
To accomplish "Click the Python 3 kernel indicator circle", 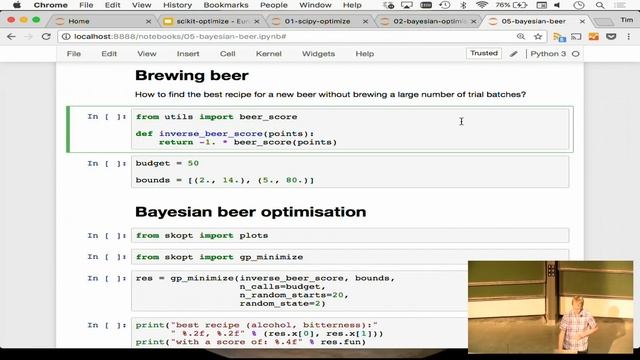I will 576,54.
